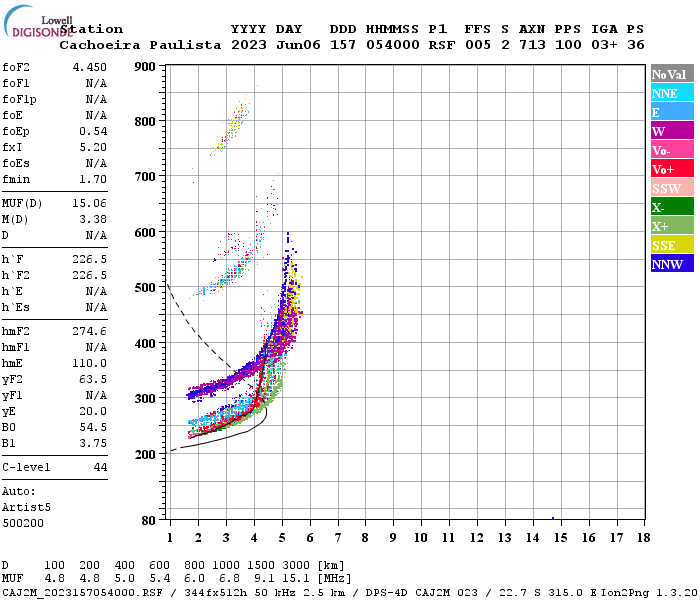The width and height of the screenshot is (700, 600).
Task: Click the D 3000 km table value
Action: pos(296,566)
